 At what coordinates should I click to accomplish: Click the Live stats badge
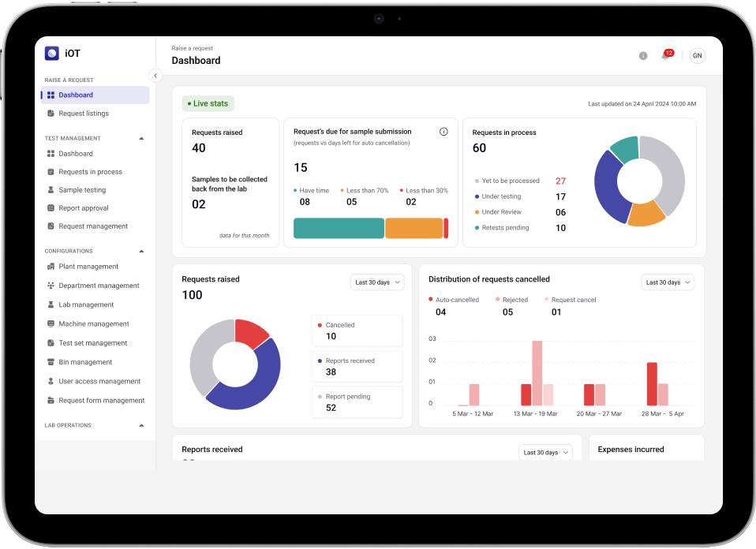pyautogui.click(x=208, y=103)
